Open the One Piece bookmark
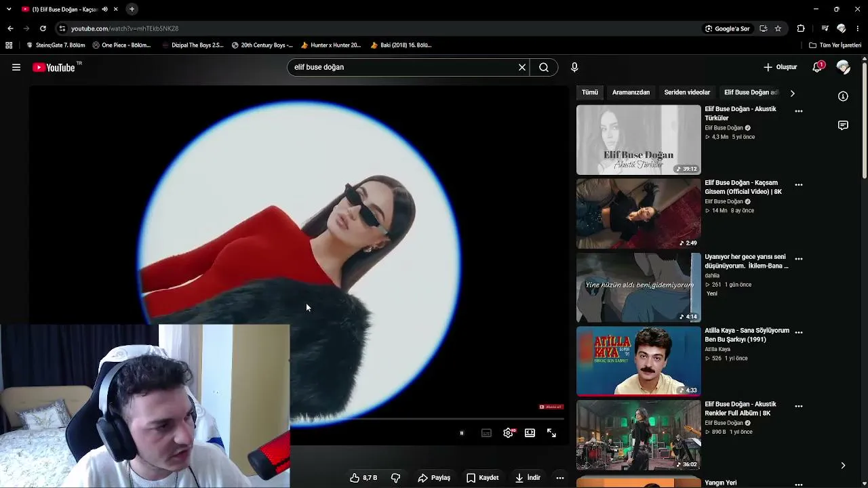Viewport: 868px width, 488px height. (121, 45)
